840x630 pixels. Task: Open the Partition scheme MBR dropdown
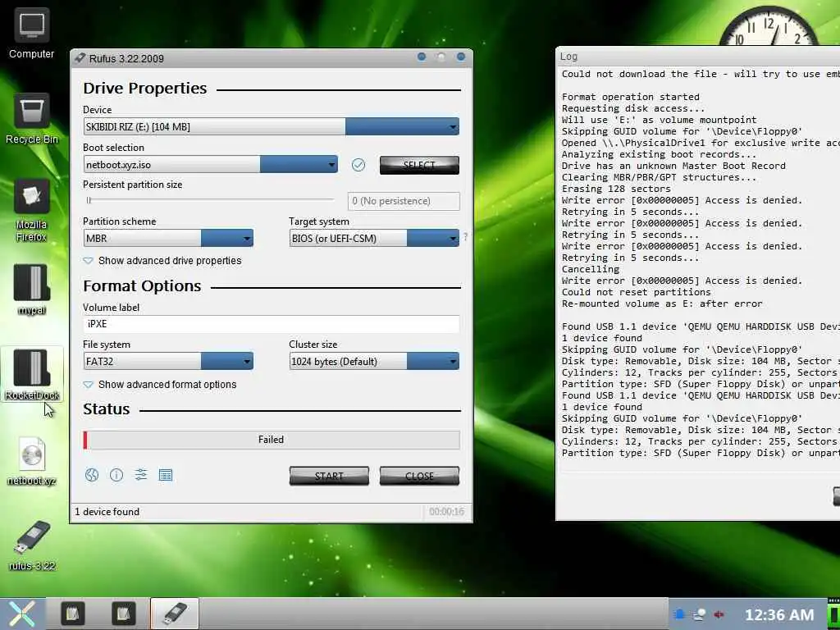tap(168, 238)
